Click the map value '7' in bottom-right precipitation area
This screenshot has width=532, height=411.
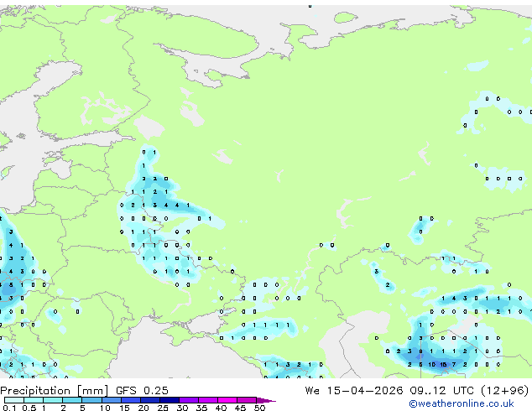454,365
